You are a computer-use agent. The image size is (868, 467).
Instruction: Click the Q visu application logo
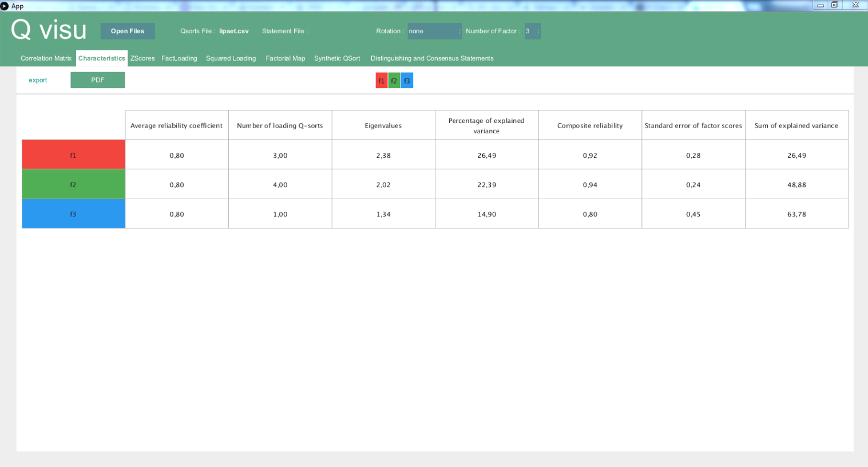[x=49, y=30]
